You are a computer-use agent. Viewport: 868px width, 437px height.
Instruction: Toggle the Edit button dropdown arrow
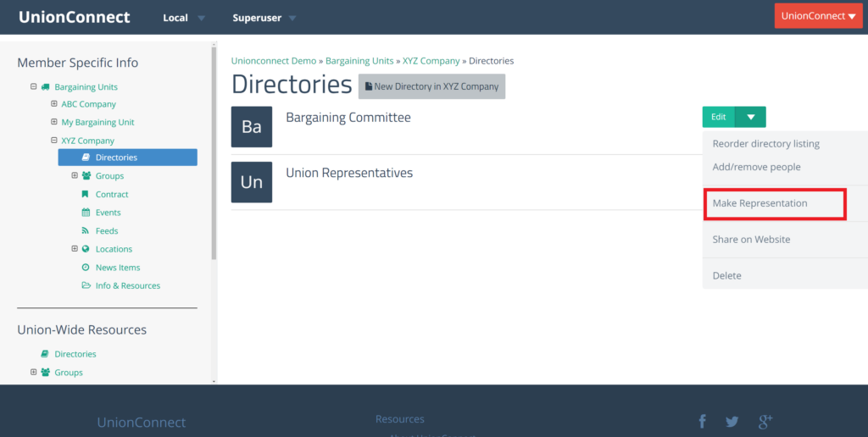click(751, 117)
